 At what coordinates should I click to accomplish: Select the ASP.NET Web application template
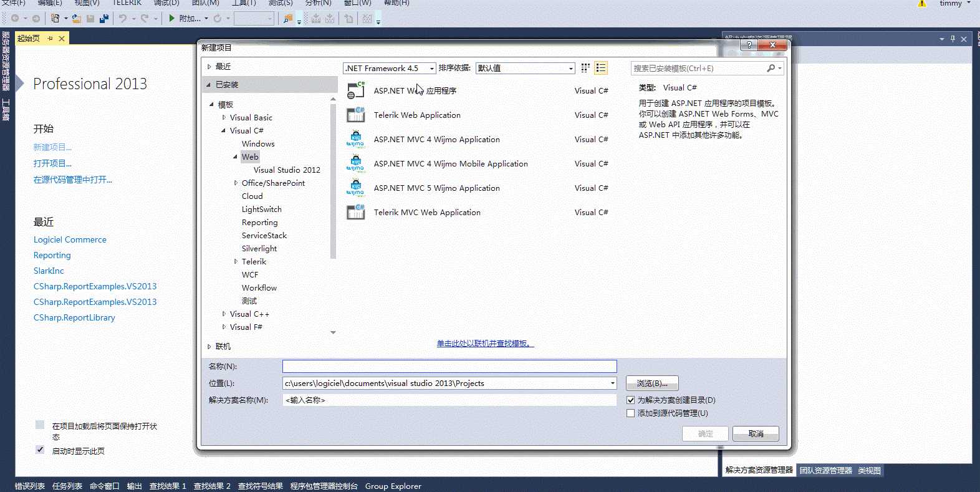pyautogui.click(x=477, y=90)
